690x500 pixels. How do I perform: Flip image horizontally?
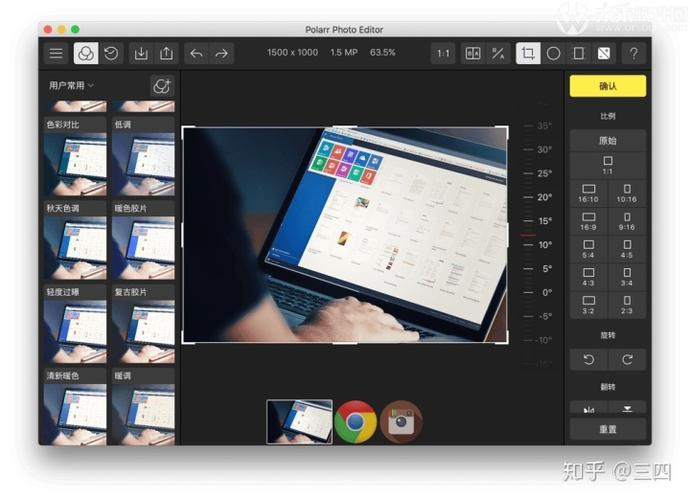tap(589, 408)
